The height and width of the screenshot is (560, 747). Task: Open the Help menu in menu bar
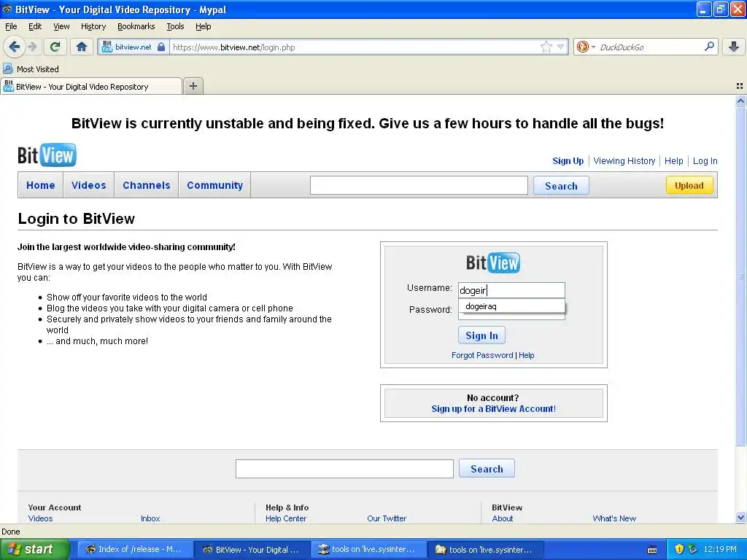point(203,26)
